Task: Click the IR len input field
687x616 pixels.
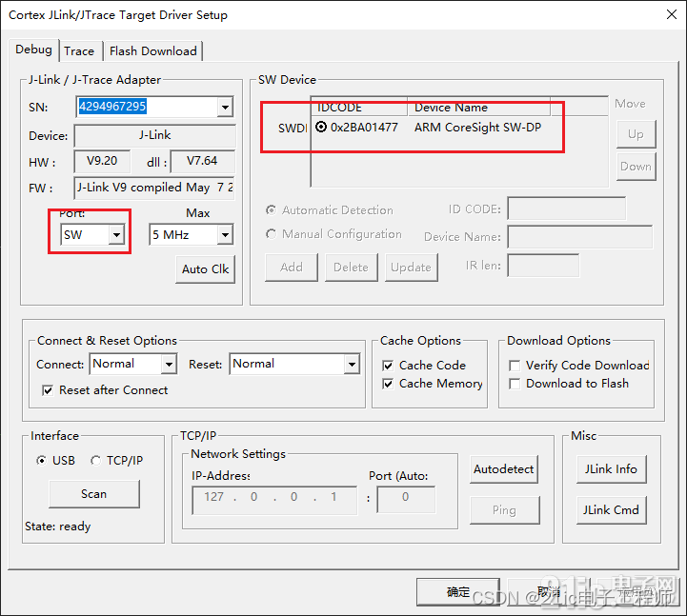Action: (543, 266)
